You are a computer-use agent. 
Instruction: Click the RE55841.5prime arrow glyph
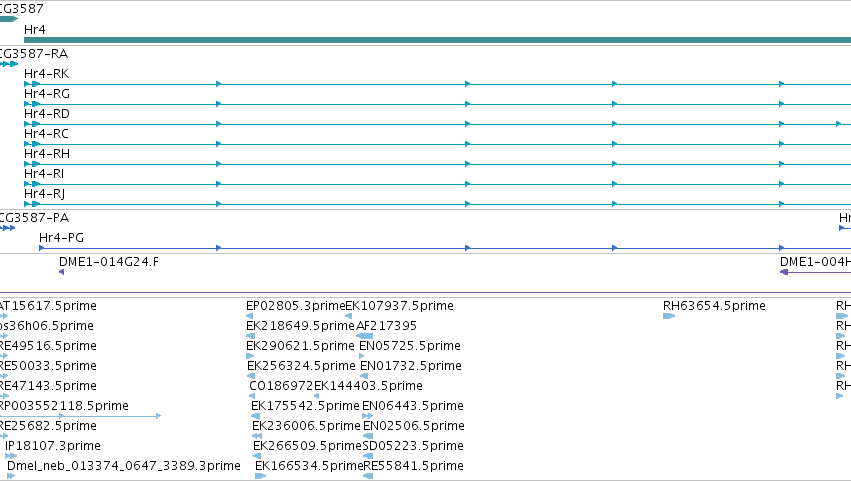[368, 476]
